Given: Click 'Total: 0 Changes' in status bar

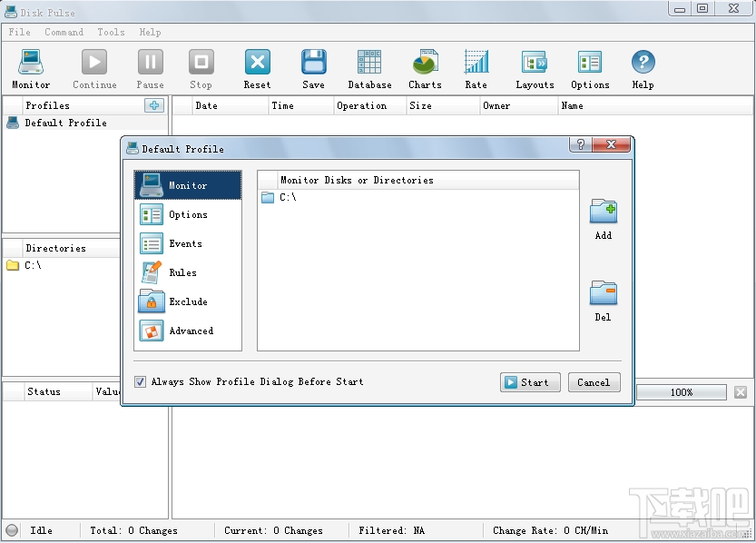Looking at the screenshot, I should coord(133,530).
